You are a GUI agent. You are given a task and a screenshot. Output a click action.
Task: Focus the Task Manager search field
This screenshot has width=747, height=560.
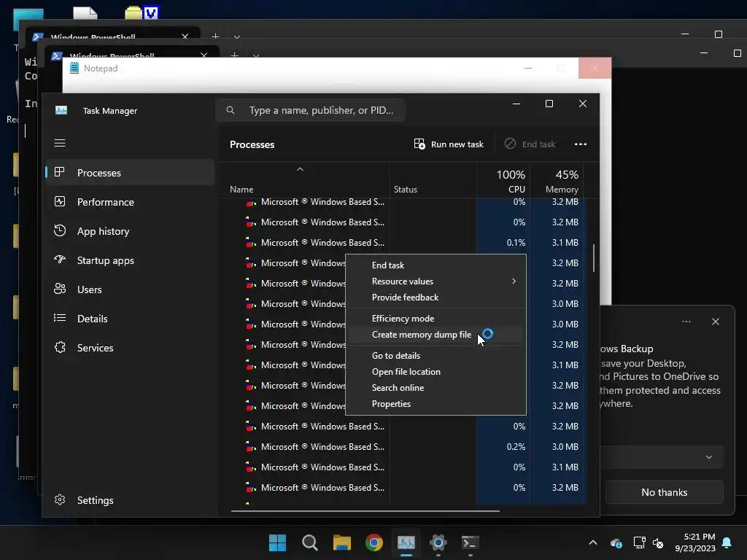click(310, 111)
